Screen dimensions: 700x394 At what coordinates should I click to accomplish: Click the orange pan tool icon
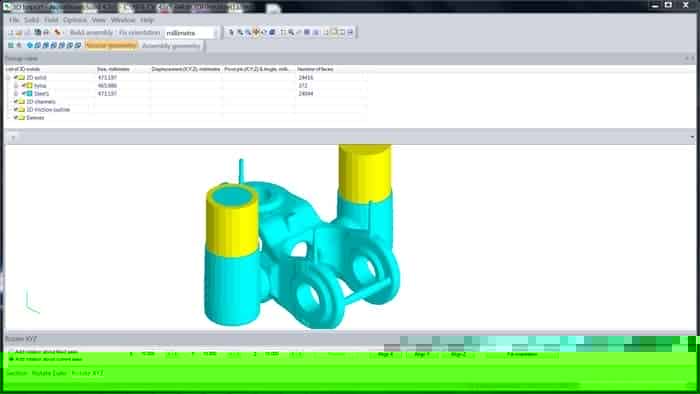pyautogui.click(x=256, y=32)
